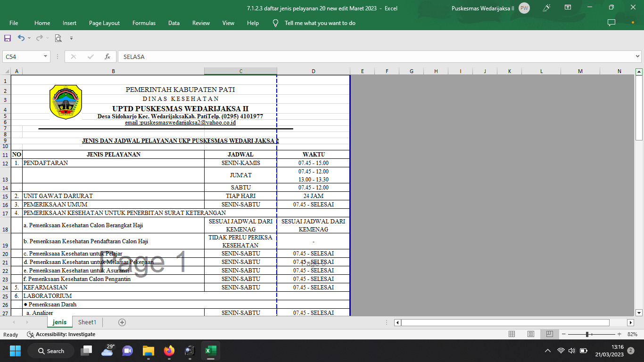Open the File menu
Viewport: 644px width, 362px height.
[14, 23]
